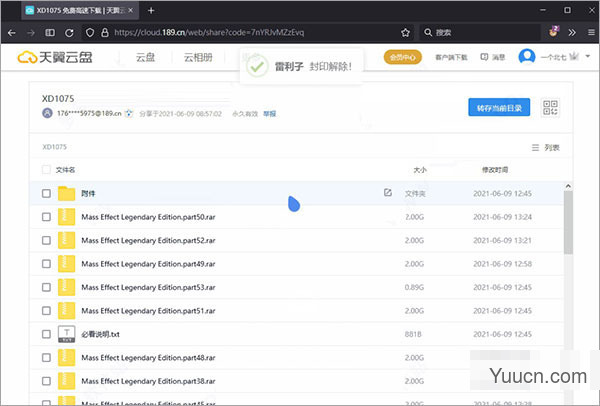Click the text file icon for 必看说明.txt

click(x=66, y=334)
